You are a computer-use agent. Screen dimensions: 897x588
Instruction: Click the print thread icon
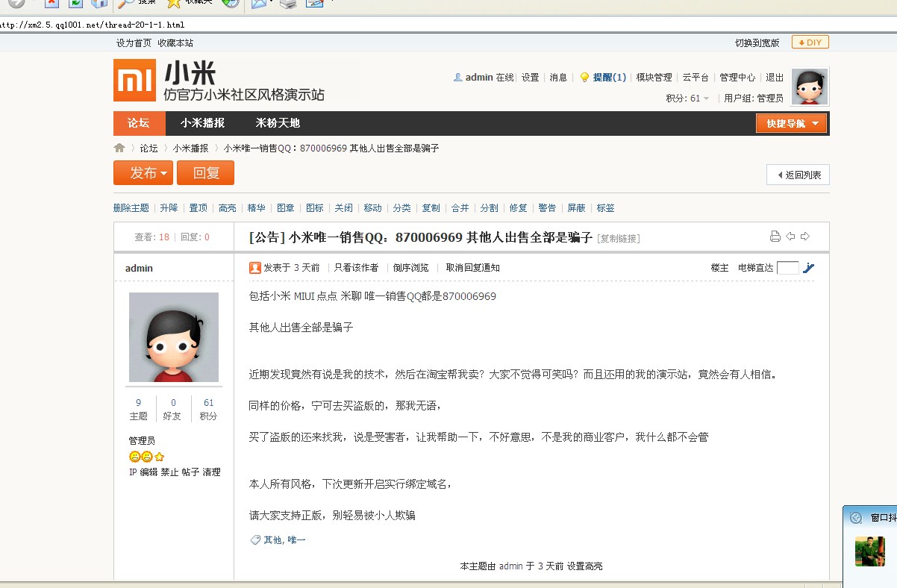tap(775, 237)
